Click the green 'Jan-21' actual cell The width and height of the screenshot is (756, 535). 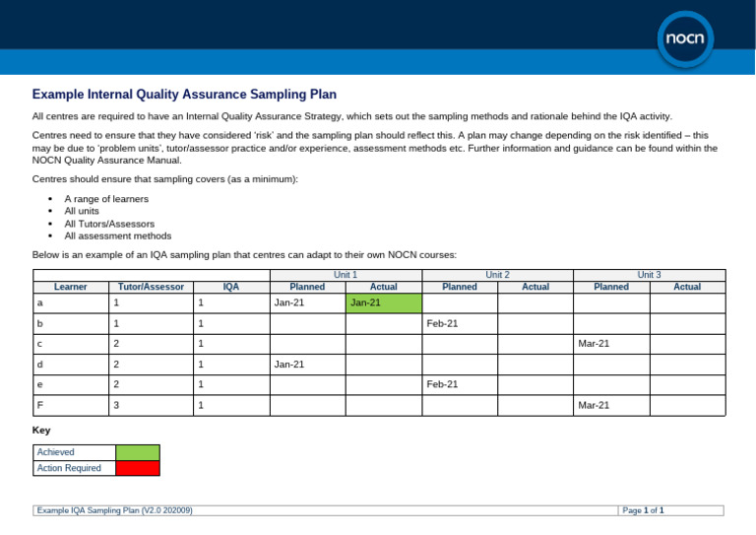coord(383,302)
